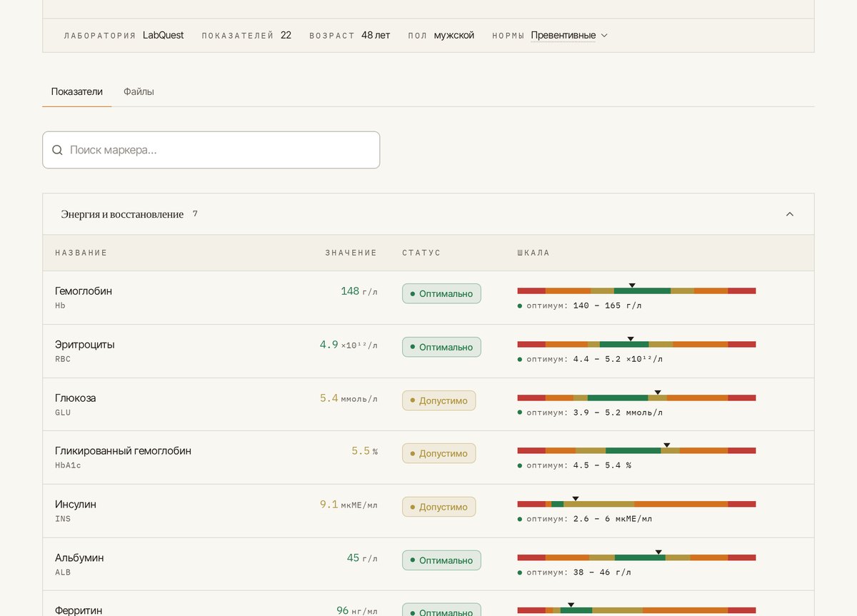Select the Инсулин marker name
857x616 pixels.
(76, 504)
